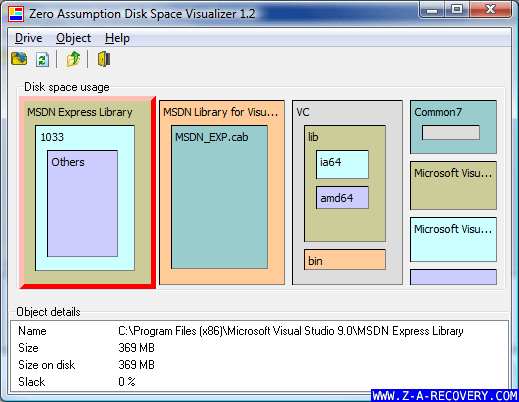Click the exit door toolbar icon
Screen dimensions: 519x402
104,59
